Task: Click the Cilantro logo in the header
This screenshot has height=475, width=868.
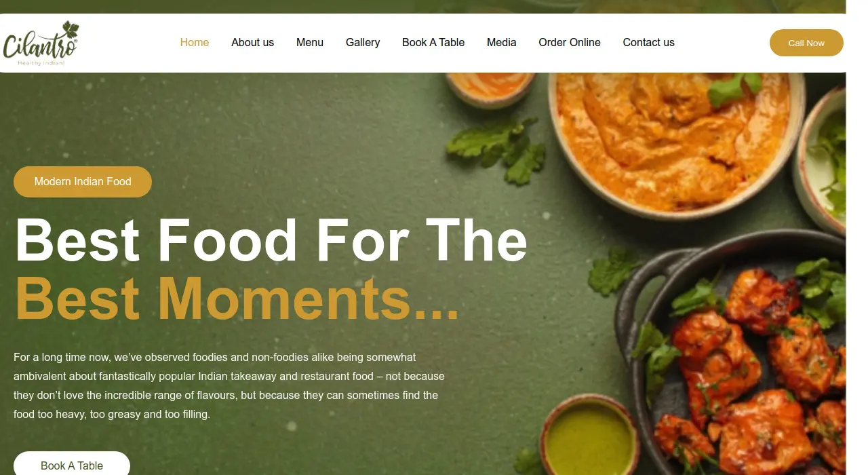Action: (x=41, y=43)
